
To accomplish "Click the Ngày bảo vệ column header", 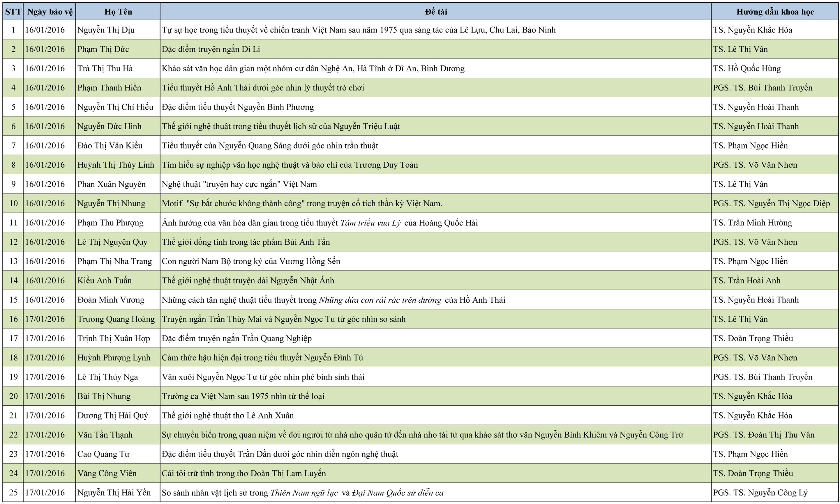I will point(50,12).
